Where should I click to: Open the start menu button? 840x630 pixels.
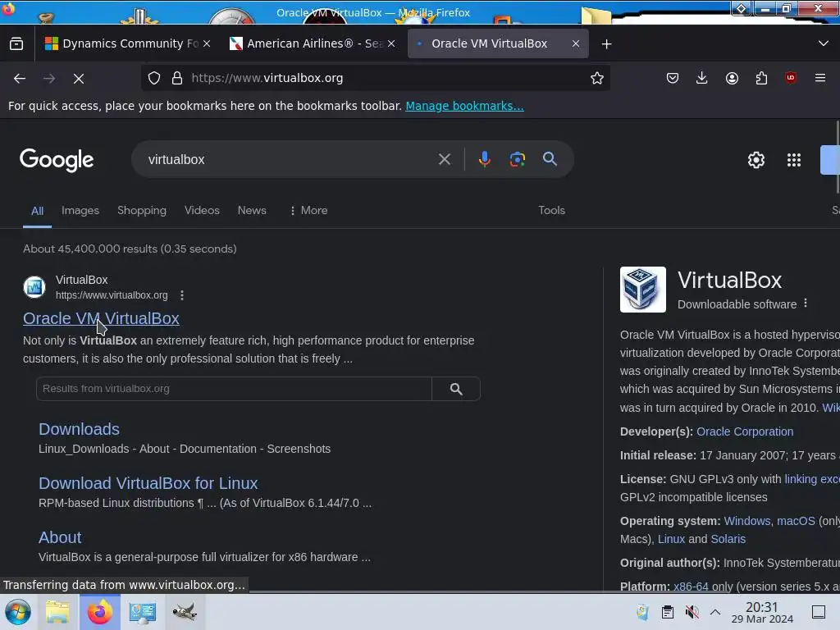click(x=18, y=612)
